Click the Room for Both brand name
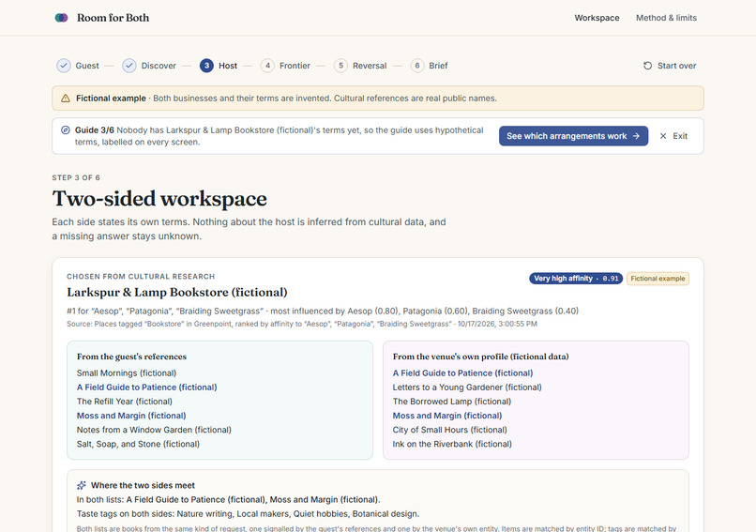 (113, 18)
